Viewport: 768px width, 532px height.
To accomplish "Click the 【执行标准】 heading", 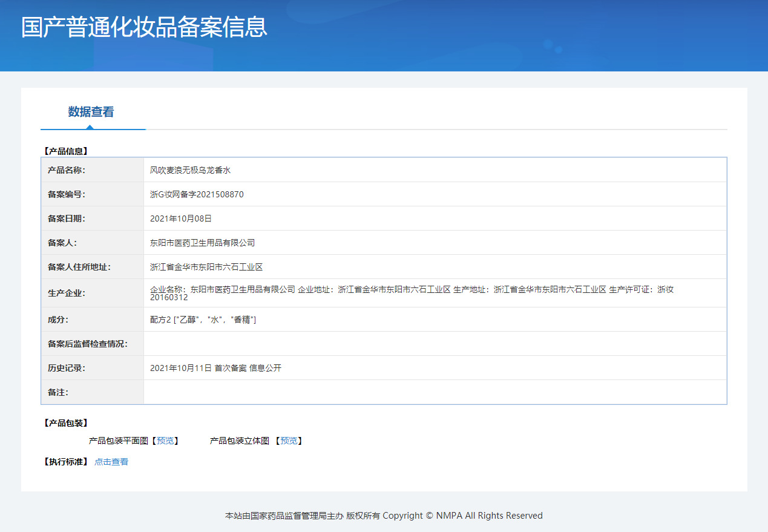I will pyautogui.click(x=65, y=462).
